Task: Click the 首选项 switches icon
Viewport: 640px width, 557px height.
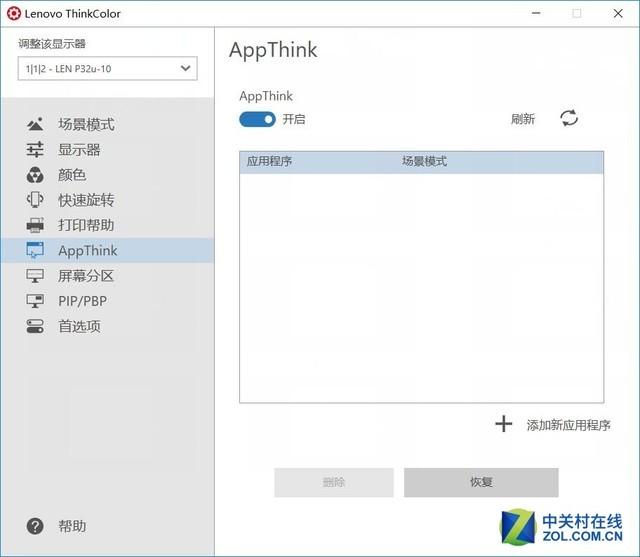Action: coord(35,326)
